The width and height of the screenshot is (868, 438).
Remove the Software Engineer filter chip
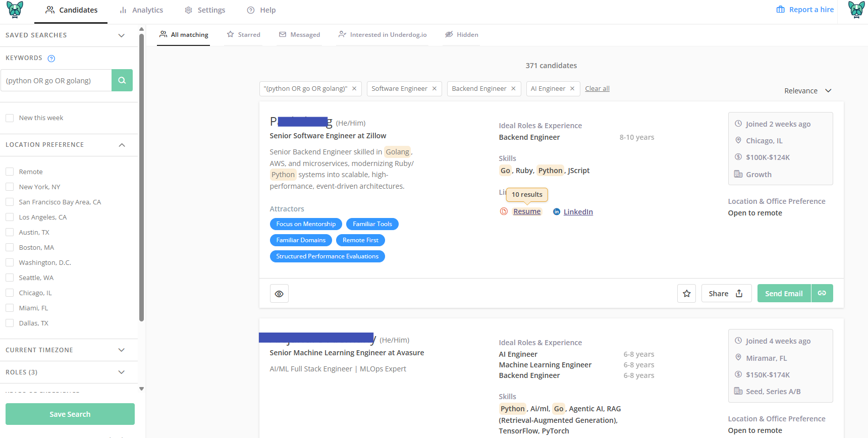point(435,89)
